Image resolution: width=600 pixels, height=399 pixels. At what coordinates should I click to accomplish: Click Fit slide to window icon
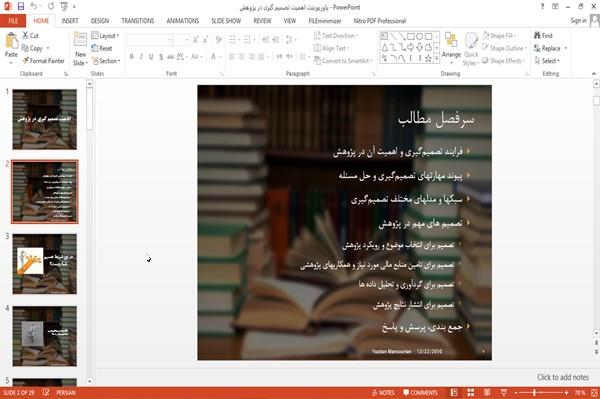tap(594, 393)
